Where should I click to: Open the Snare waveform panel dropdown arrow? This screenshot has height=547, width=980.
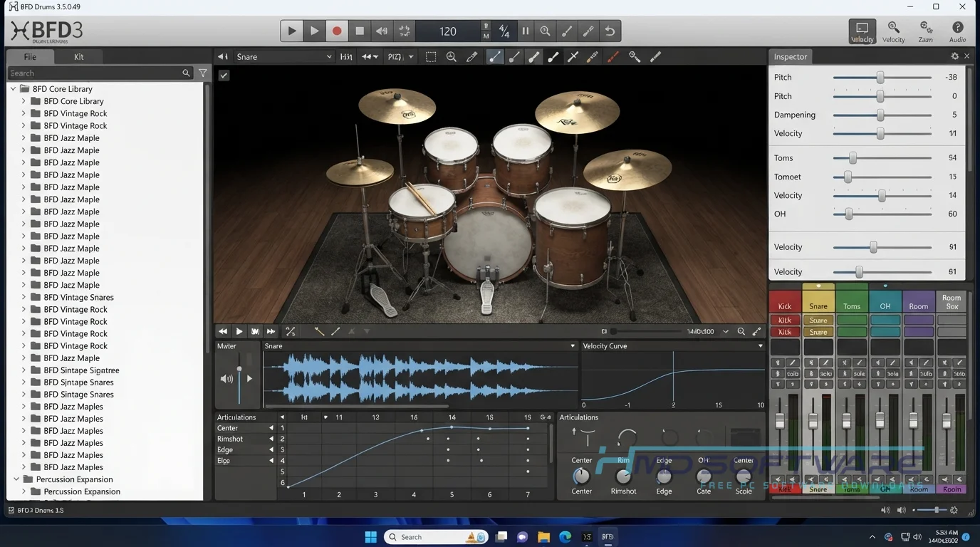pos(573,346)
